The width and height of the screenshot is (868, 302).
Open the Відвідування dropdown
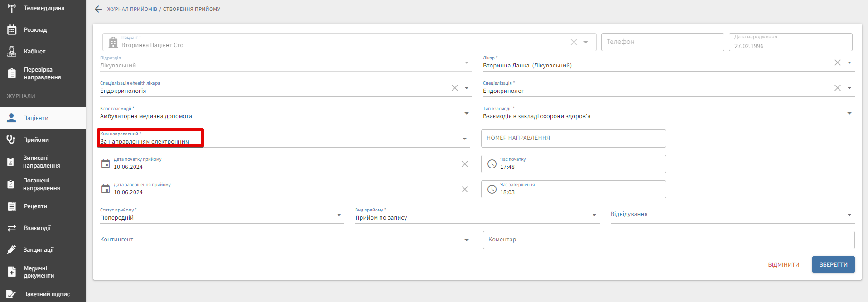849,215
